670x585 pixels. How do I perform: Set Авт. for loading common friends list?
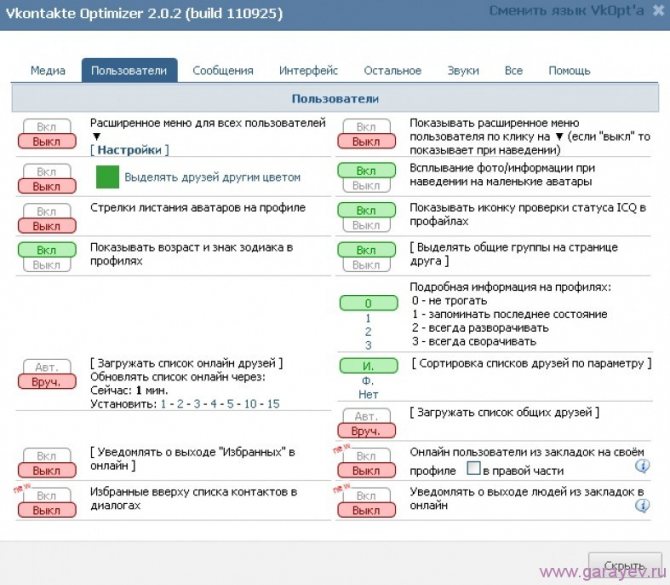366,416
